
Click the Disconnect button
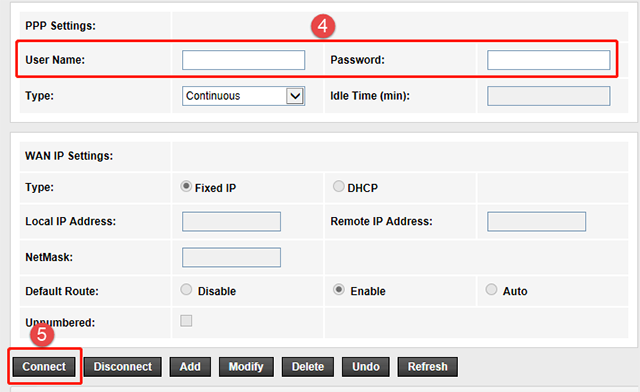(x=122, y=367)
